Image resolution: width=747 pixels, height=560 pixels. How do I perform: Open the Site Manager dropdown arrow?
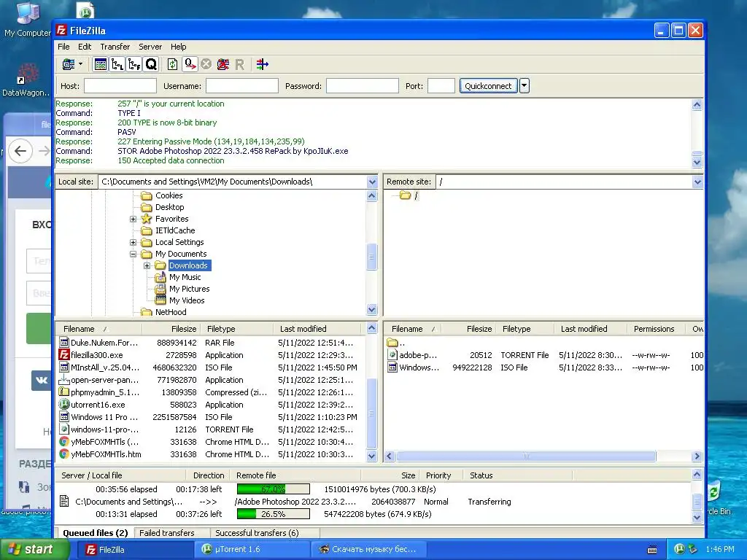point(80,64)
